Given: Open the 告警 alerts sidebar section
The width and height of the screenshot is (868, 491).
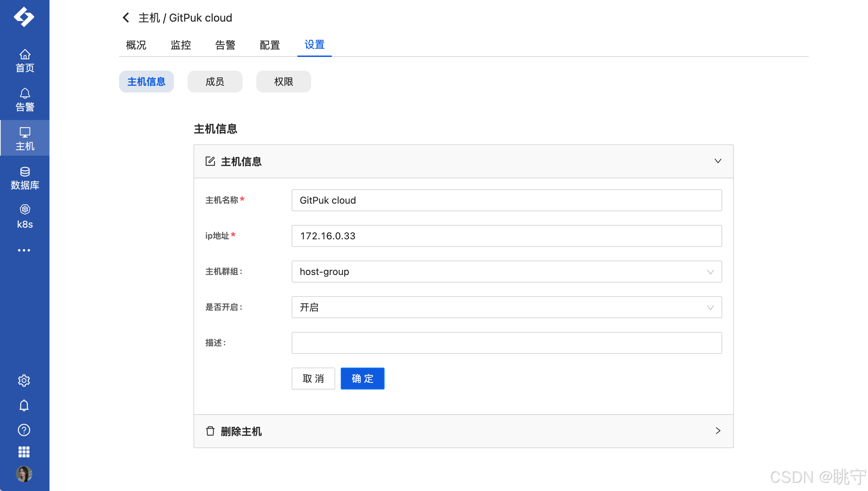Looking at the screenshot, I should tap(25, 100).
